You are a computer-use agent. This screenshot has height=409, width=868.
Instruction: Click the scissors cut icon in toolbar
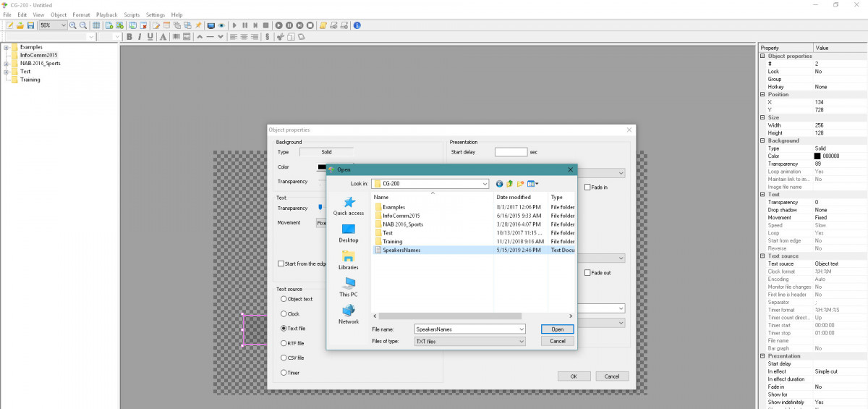(x=280, y=37)
